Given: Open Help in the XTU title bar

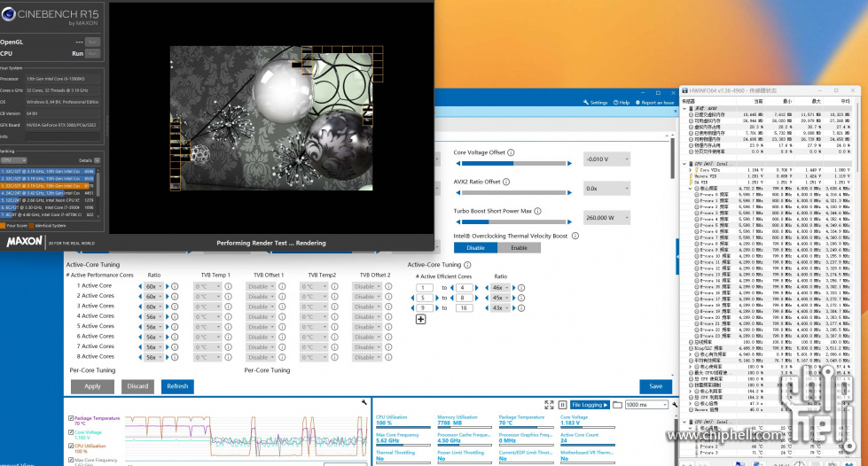Looking at the screenshot, I should point(622,103).
